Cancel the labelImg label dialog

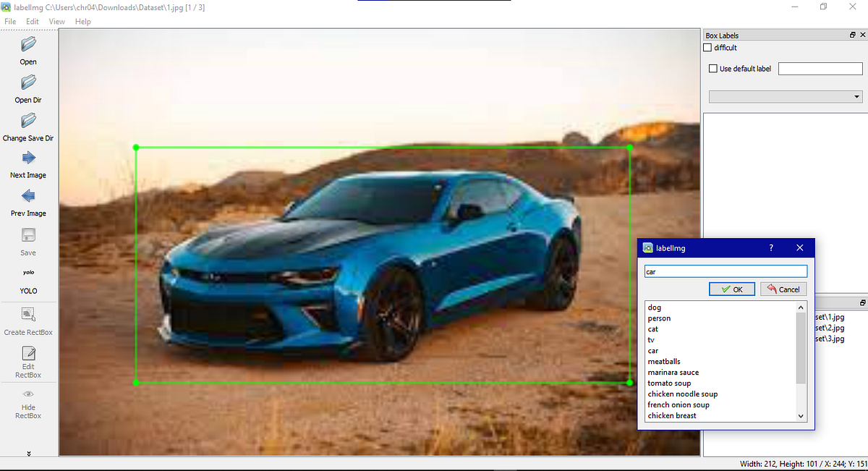(x=783, y=289)
